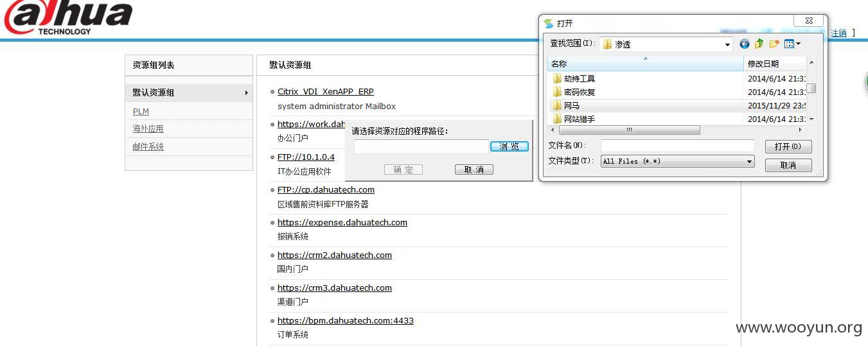Click file list scroll right arrow
The image size is (868, 346).
point(801,130)
